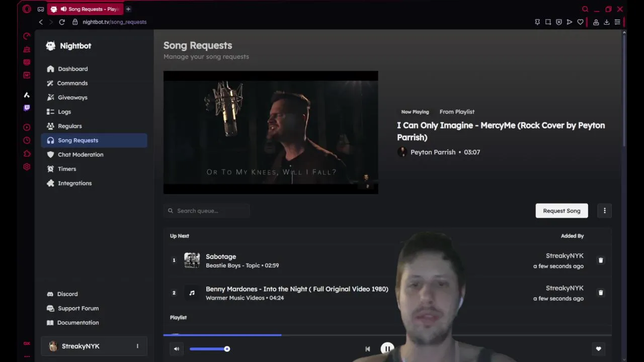The width and height of the screenshot is (644, 362).
Task: Click the StreakyNYK profile avatar
Action: click(x=53, y=346)
